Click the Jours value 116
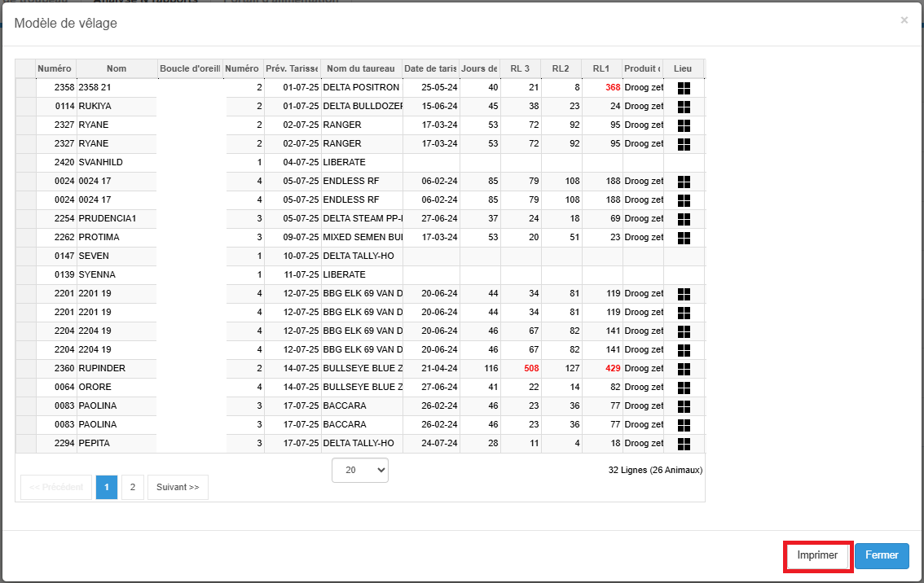The height and width of the screenshot is (583, 924). [x=491, y=368]
